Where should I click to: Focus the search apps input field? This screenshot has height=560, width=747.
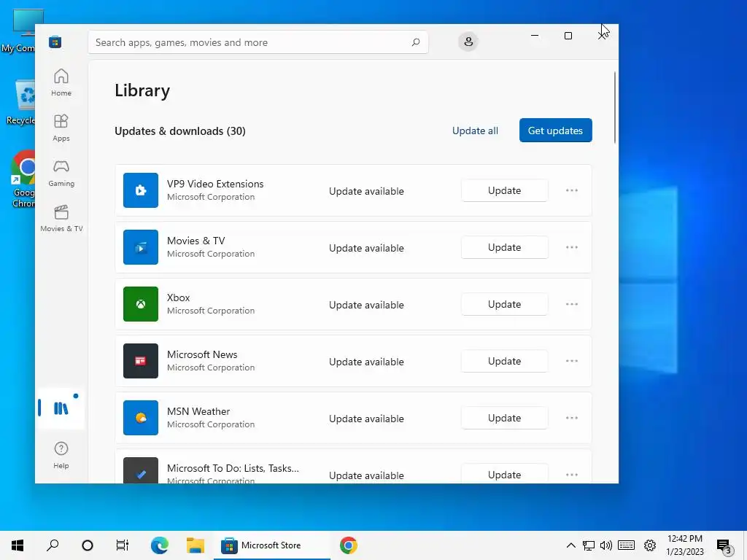pos(258,42)
